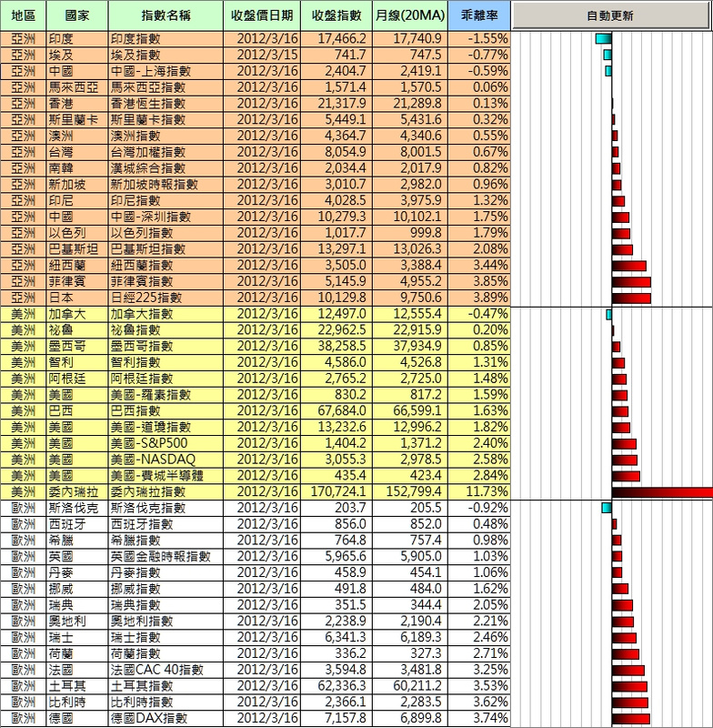
Task: Click the 瑞典指數 cell
Action: 166,605
